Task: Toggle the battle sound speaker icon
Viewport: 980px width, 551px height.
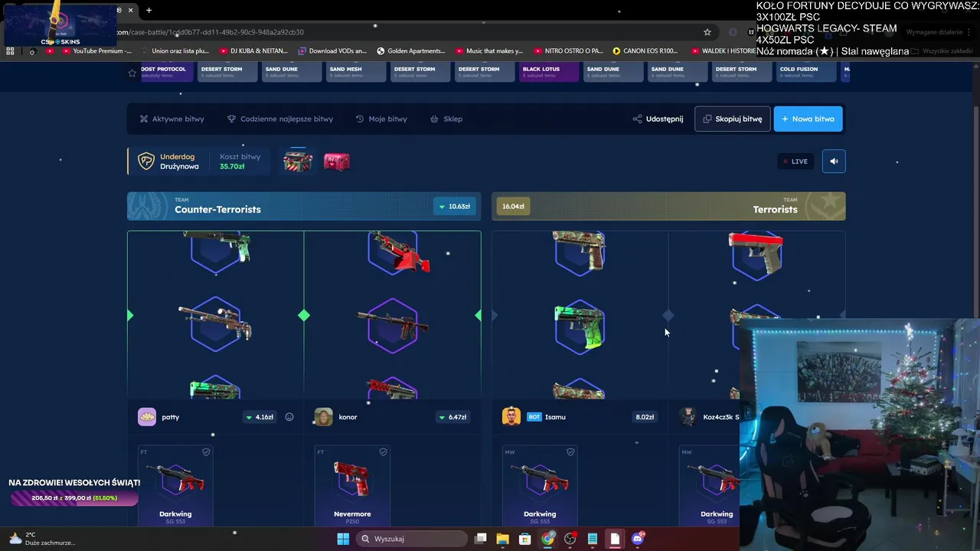Action: 834,161
